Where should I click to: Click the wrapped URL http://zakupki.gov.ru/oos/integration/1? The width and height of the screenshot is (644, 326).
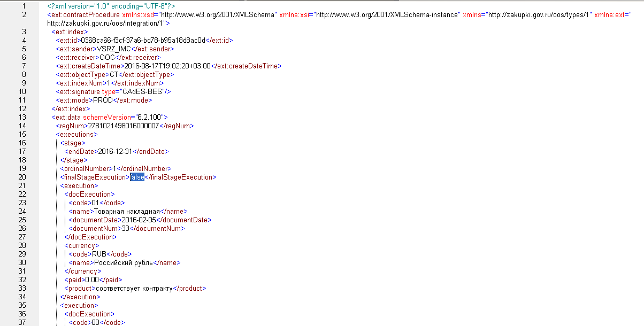107,23
